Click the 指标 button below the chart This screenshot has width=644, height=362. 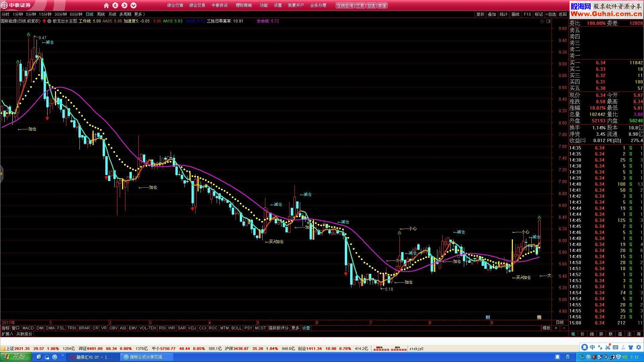click(5, 328)
